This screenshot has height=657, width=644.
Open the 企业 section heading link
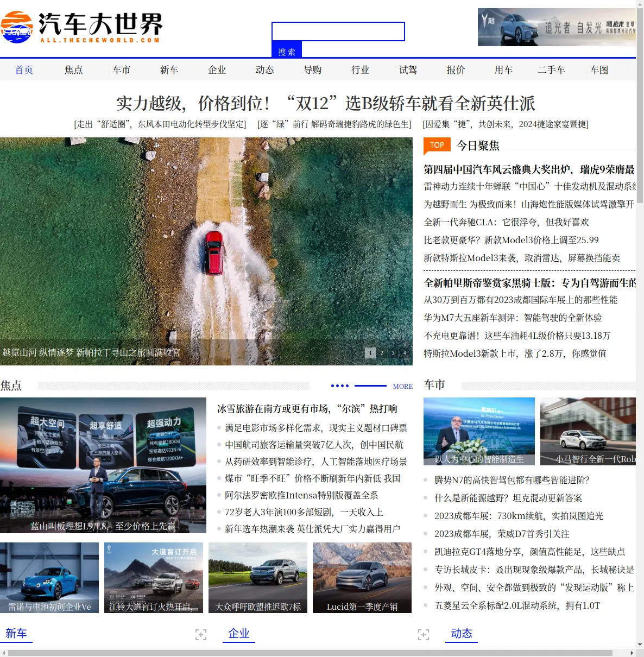[x=239, y=634]
